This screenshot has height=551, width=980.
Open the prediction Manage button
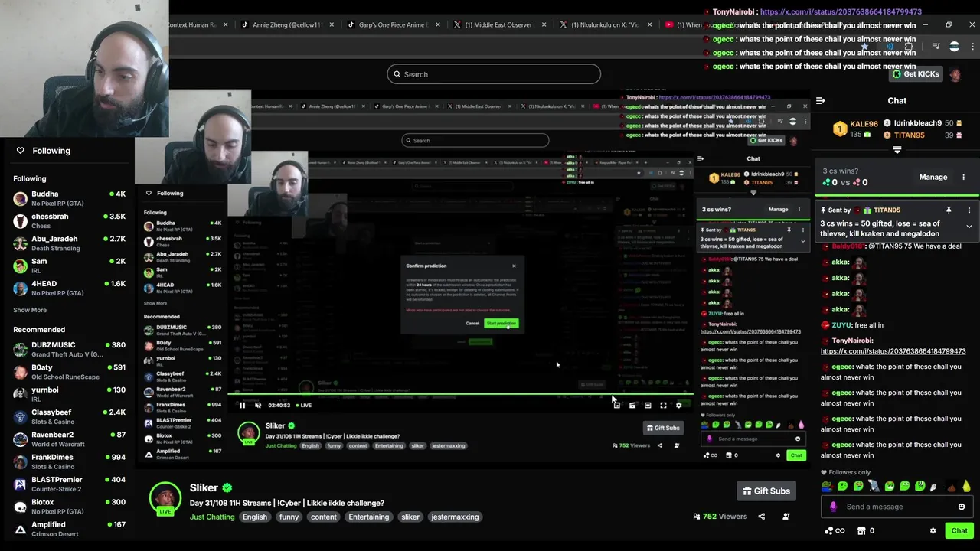933,177
